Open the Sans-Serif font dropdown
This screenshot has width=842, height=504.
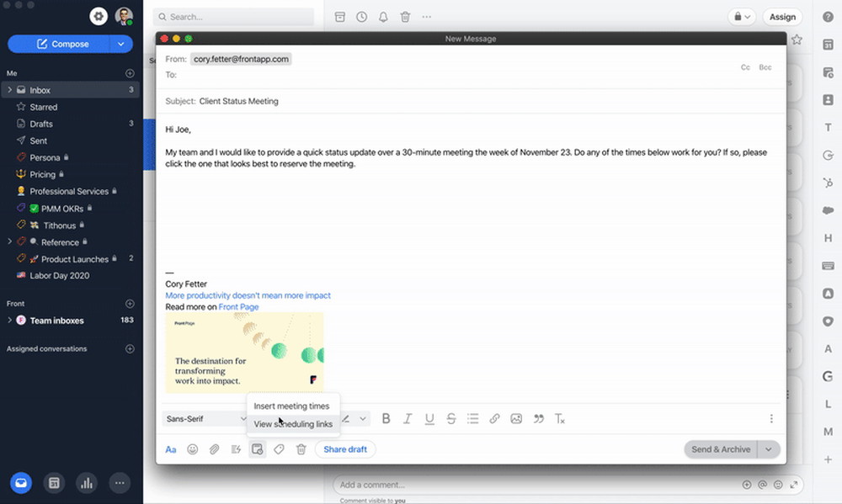205,419
